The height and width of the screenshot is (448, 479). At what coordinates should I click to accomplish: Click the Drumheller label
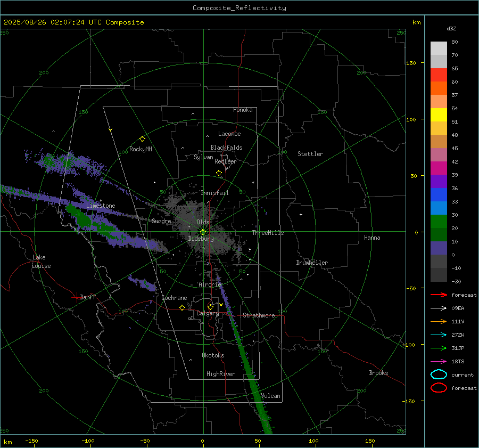click(312, 263)
